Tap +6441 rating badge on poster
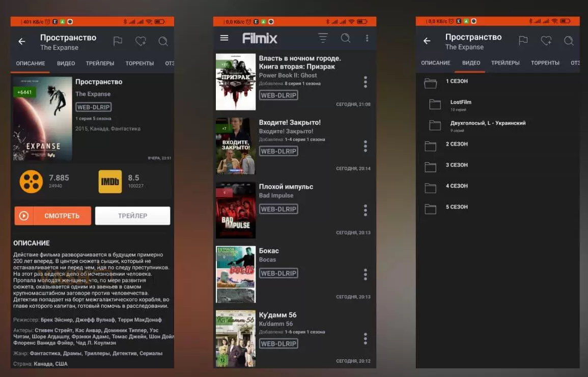This screenshot has height=377, width=588. tap(25, 92)
